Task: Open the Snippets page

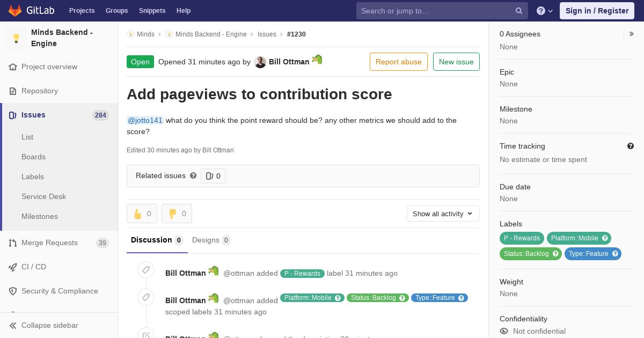Action: click(x=152, y=11)
